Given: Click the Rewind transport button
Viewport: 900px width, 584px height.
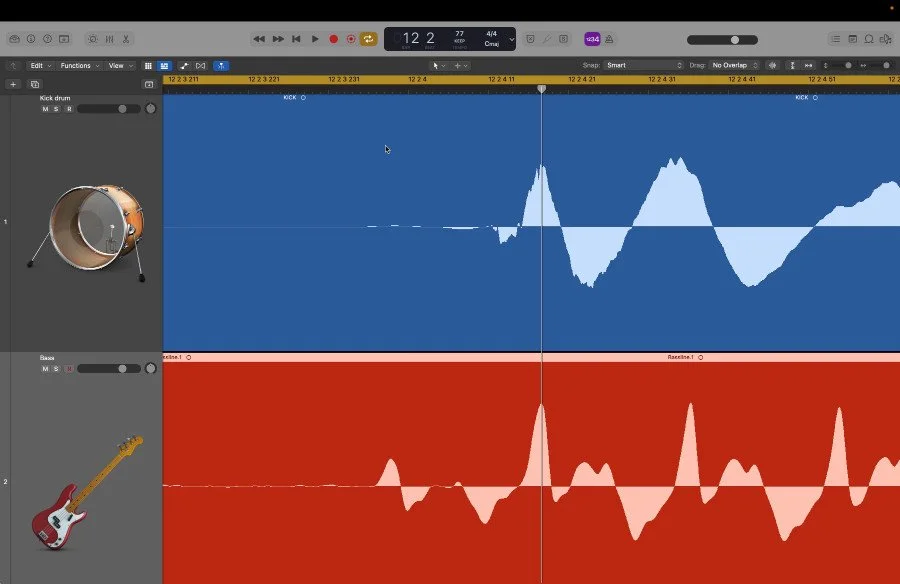Looking at the screenshot, I should point(259,39).
